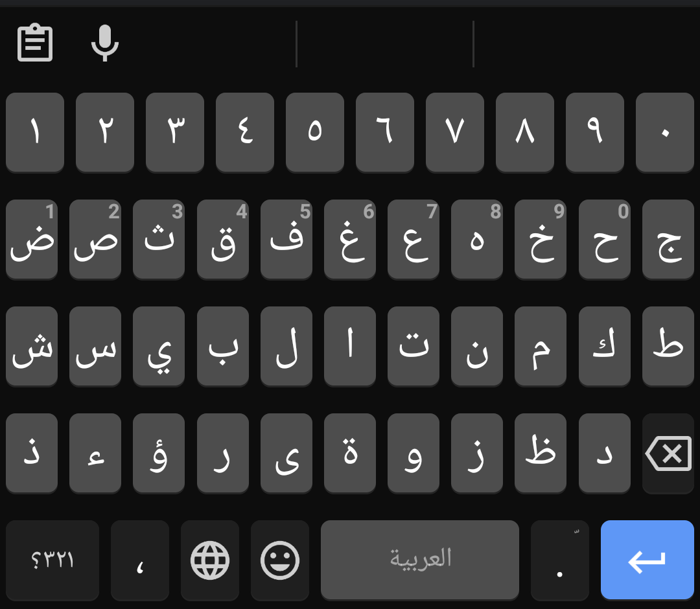This screenshot has height=609, width=700.
Task: Type the letter ل
Action: coord(286,346)
